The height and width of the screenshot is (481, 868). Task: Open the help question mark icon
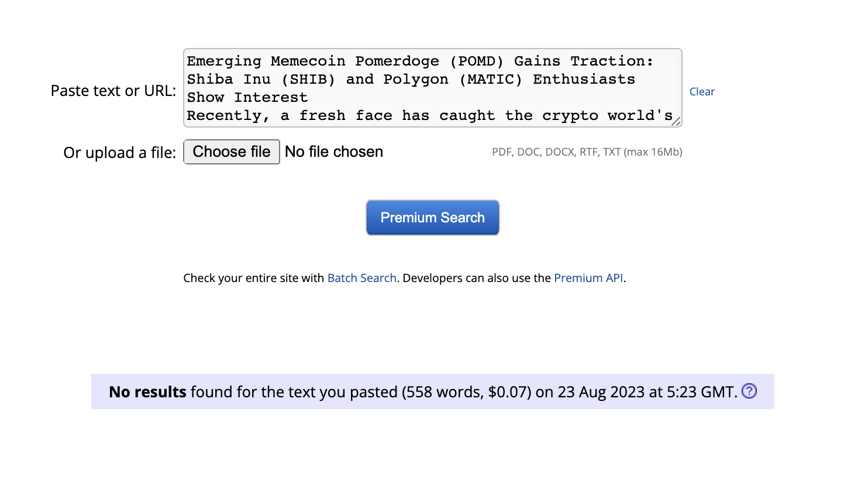pos(749,391)
